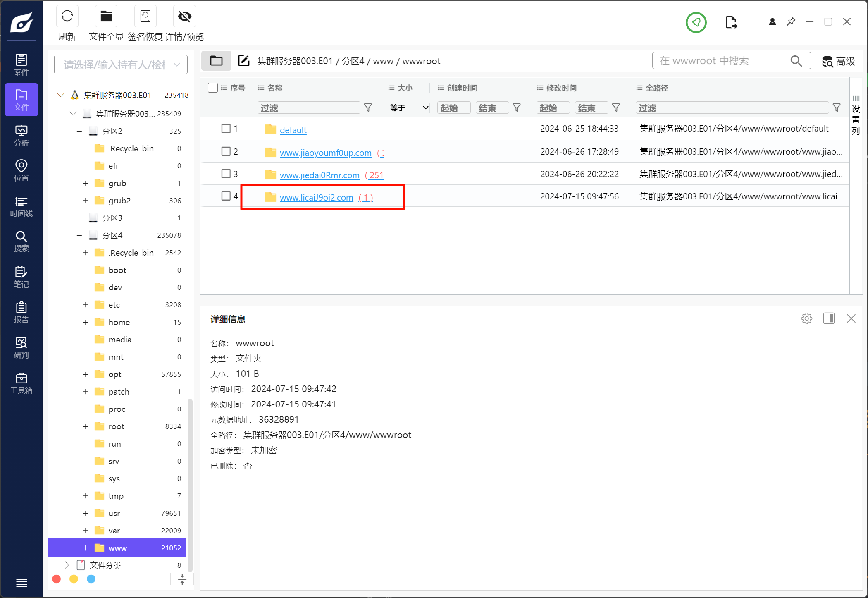Click the edit path pencil icon

pos(244,61)
